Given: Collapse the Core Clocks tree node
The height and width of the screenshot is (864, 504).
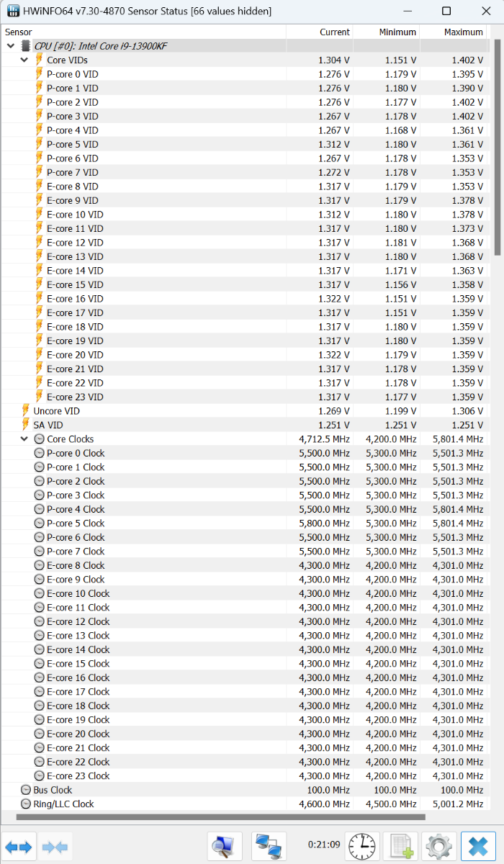Looking at the screenshot, I should pyautogui.click(x=24, y=439).
